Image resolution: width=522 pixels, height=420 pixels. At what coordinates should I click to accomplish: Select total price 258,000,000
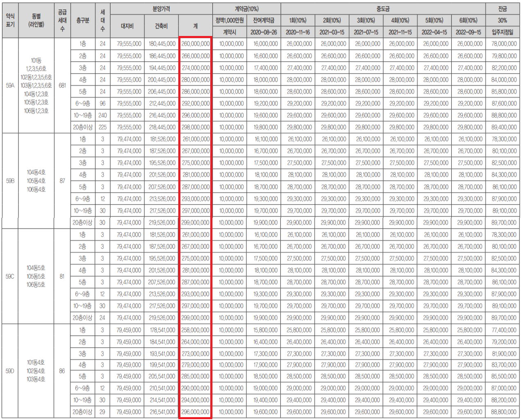pyautogui.click(x=196, y=330)
